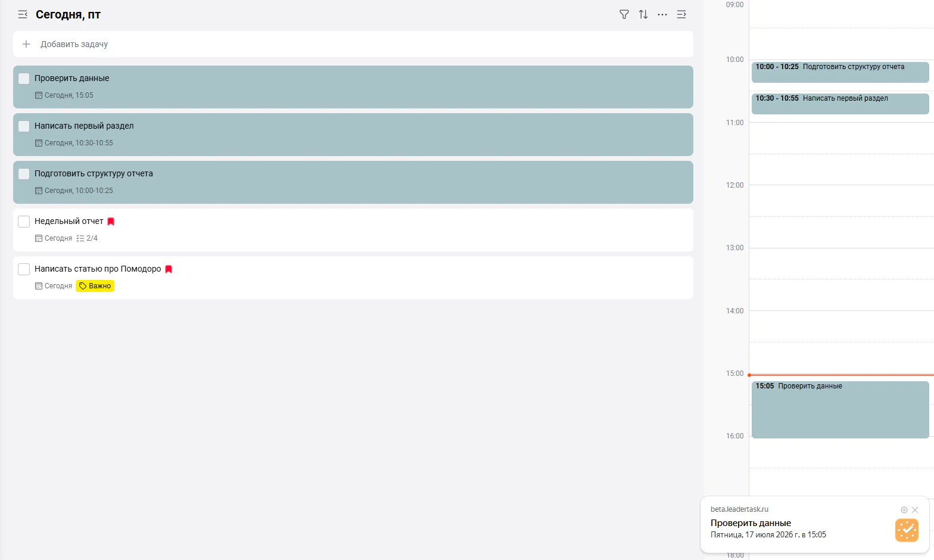Image resolution: width=934 pixels, height=560 pixels.
Task: Click calendar icon under Недельный отчет
Action: tap(39, 238)
